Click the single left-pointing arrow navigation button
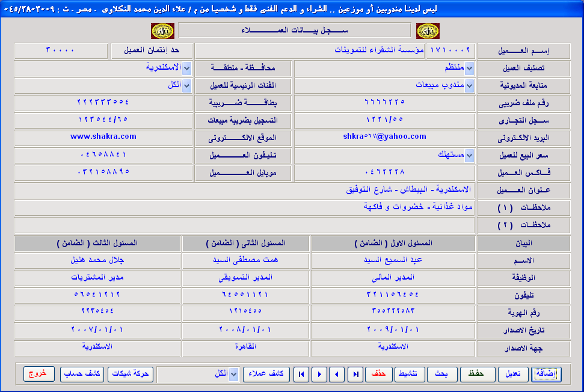 pos(338,374)
